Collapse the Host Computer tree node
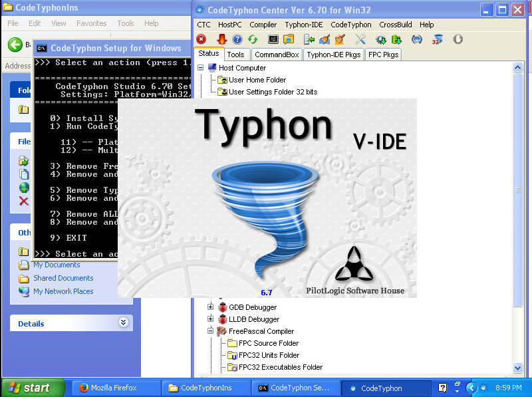 pyautogui.click(x=201, y=68)
